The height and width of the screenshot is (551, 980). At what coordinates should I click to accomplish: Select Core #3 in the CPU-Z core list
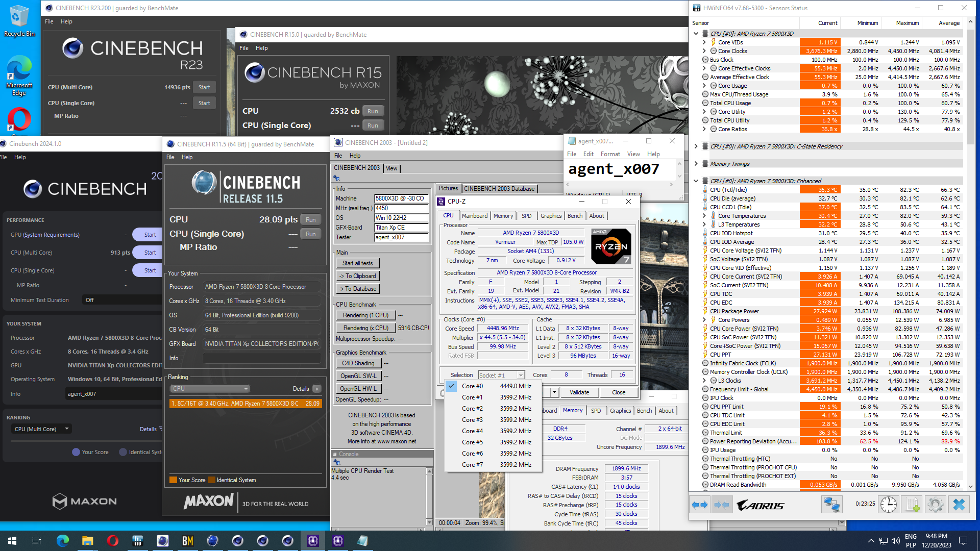tap(493, 420)
